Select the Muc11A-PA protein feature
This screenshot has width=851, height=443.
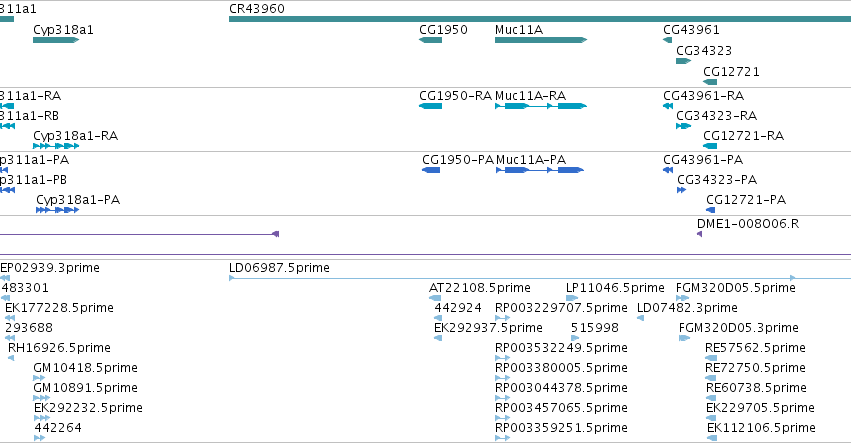pyautogui.click(x=540, y=170)
